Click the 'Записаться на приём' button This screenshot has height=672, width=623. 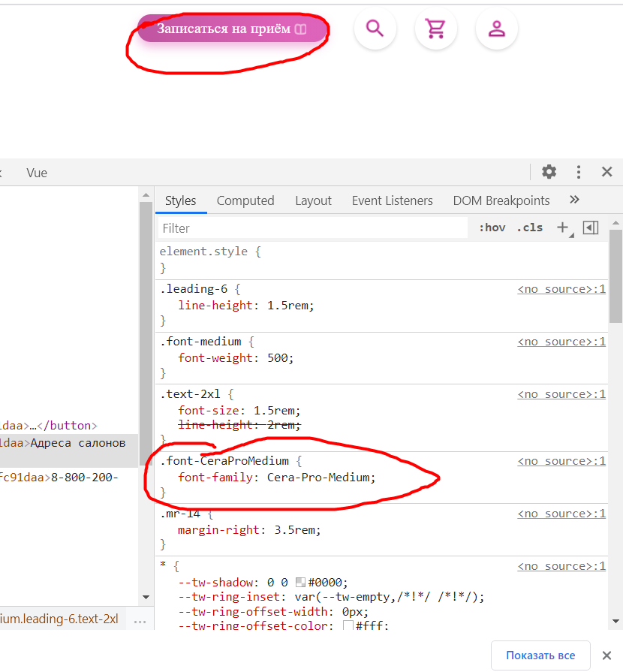232,29
